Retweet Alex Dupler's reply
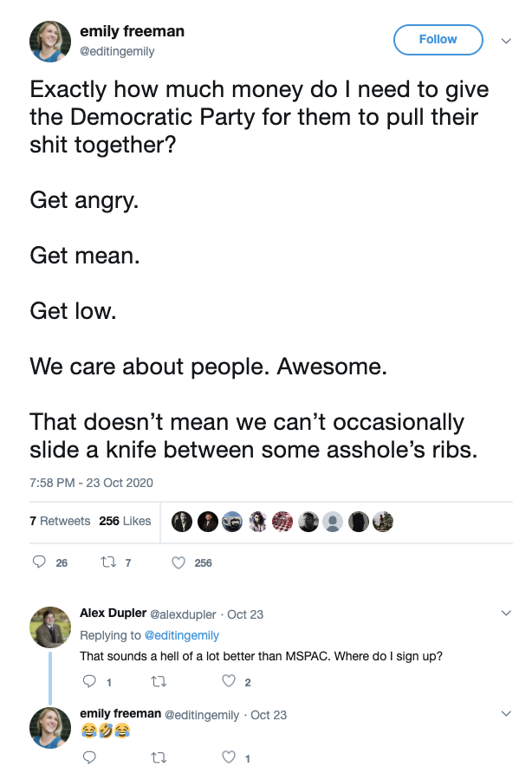The image size is (532, 773). 159,682
